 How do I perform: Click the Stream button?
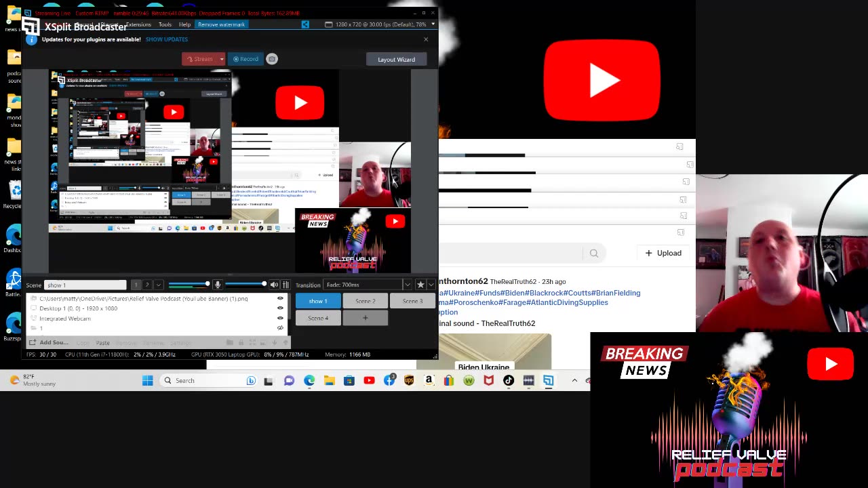[200, 59]
